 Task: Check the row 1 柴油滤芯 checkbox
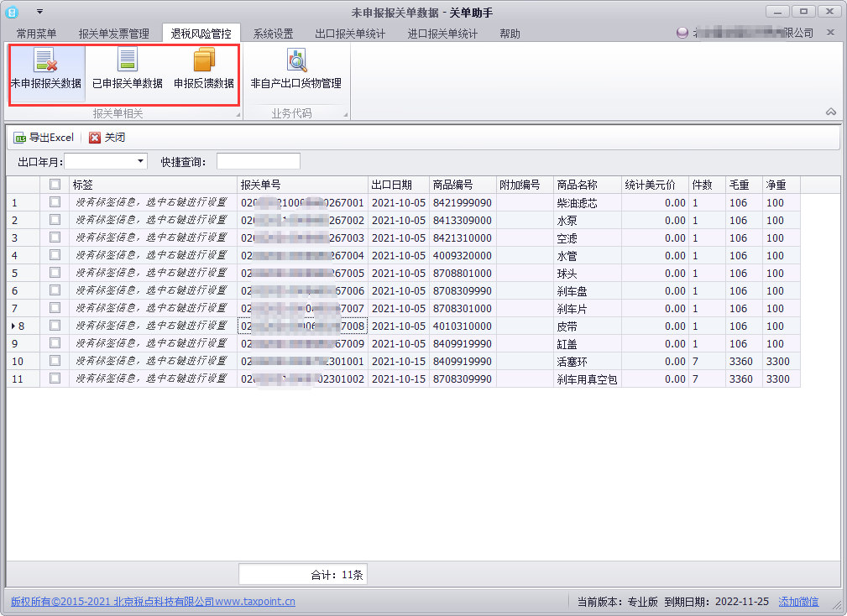(55, 202)
